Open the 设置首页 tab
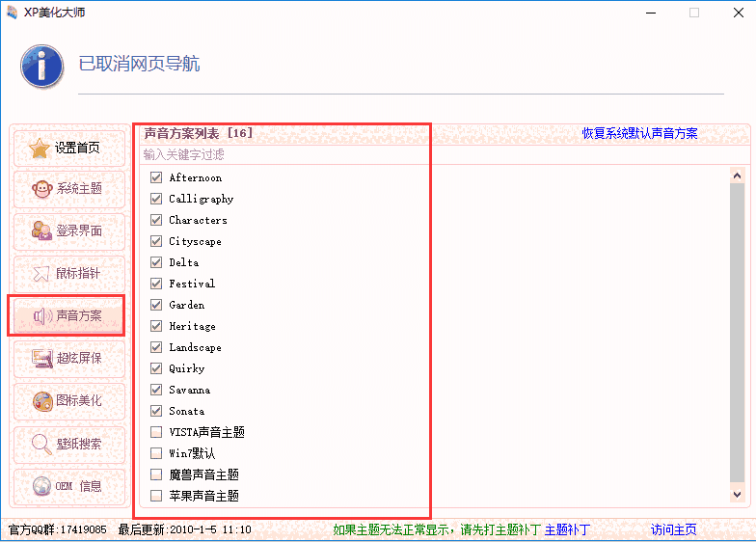This screenshot has width=756, height=542. (69, 149)
